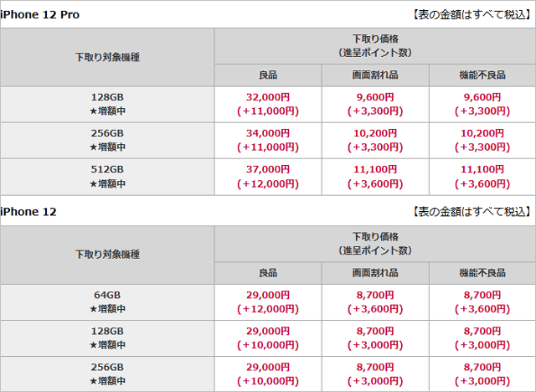Click the 128GB row label in iPhone 12 Pro table
This screenshot has height=392, width=536.
click(107, 105)
